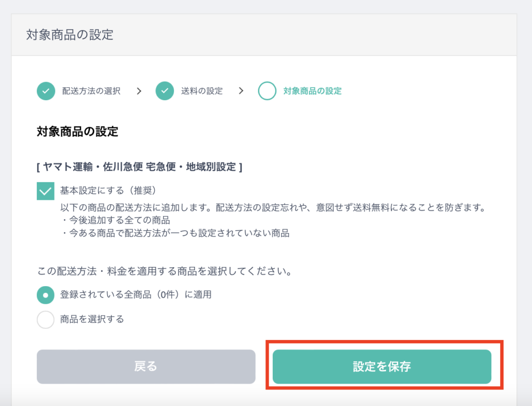Screen dimensions: 532x406
Task: Uncheck the 基本設定にする（推奨） checkbox
Action: (46, 191)
